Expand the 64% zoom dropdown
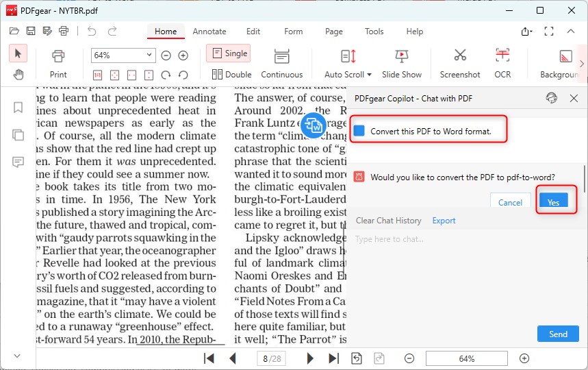Viewport: 588px width, 370px height. pyautogui.click(x=150, y=56)
